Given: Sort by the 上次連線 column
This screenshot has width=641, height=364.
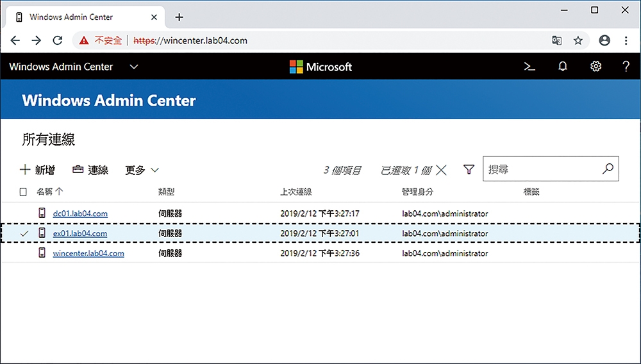Looking at the screenshot, I should tap(296, 192).
